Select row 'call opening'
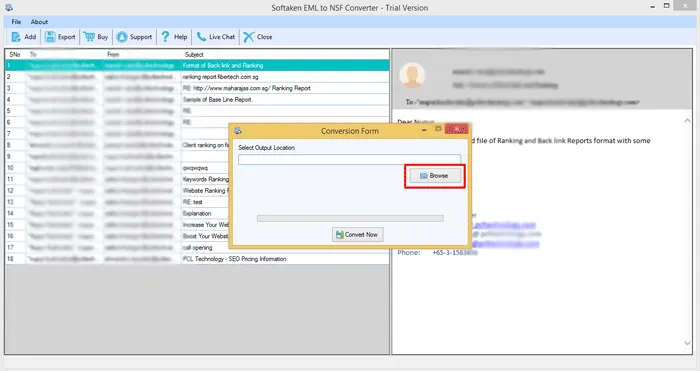The width and height of the screenshot is (700, 371). coord(117,247)
